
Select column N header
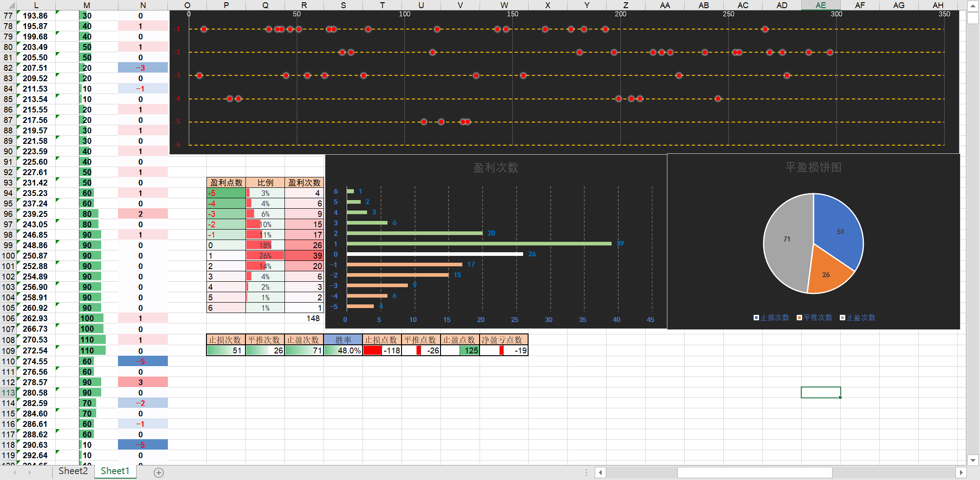143,5
